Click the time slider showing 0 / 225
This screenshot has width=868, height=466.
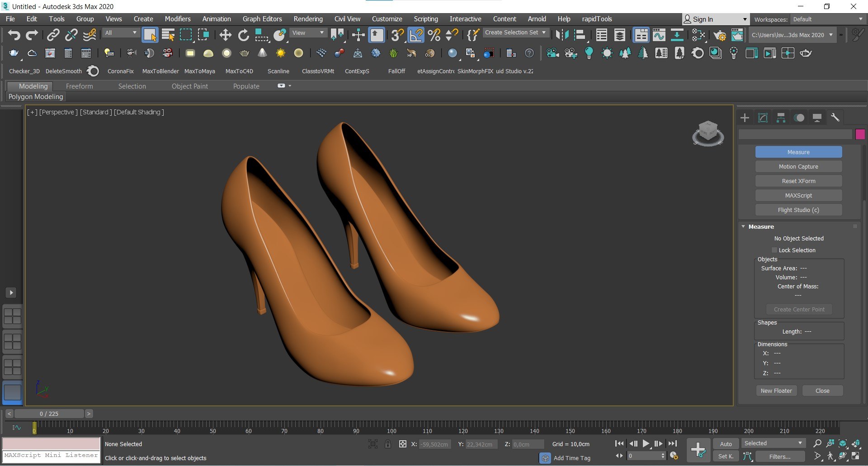49,414
